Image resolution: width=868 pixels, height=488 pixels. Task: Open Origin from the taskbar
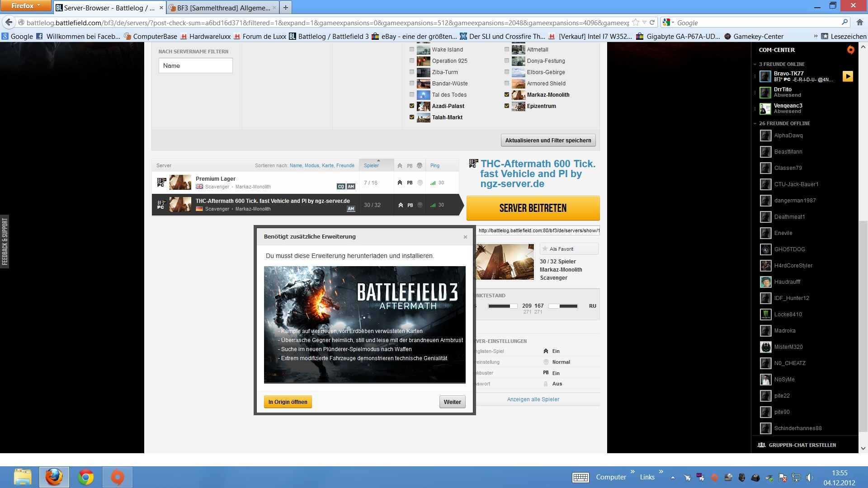[118, 477]
